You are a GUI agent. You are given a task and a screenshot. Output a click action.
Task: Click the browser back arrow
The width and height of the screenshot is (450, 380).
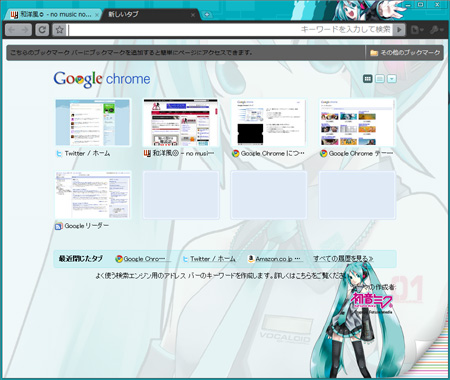click(12, 30)
